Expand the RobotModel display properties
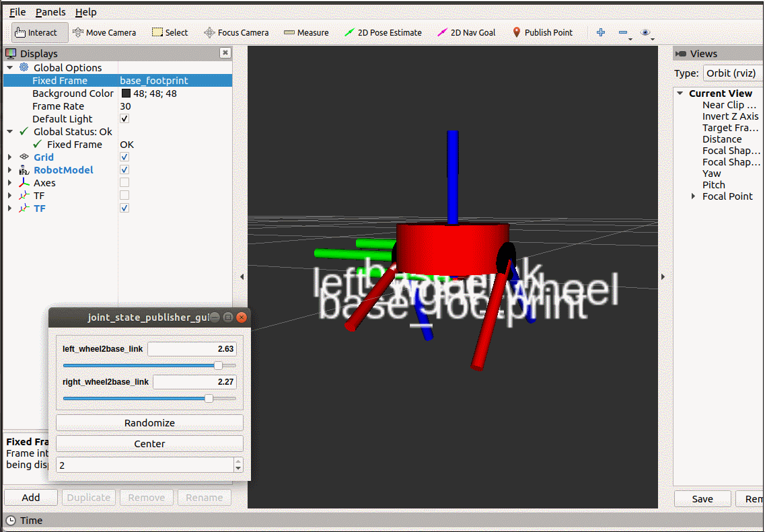Screen dimensions: 765x532 [x=10, y=169]
